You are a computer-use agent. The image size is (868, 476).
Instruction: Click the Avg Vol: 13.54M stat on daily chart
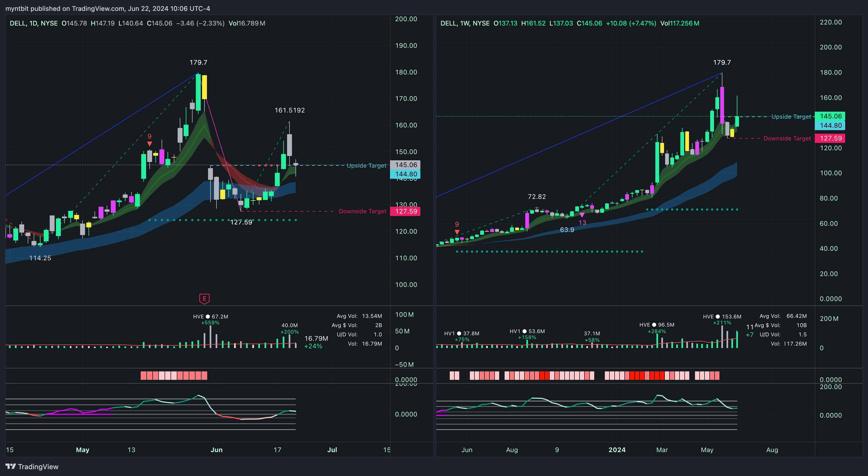click(x=359, y=316)
